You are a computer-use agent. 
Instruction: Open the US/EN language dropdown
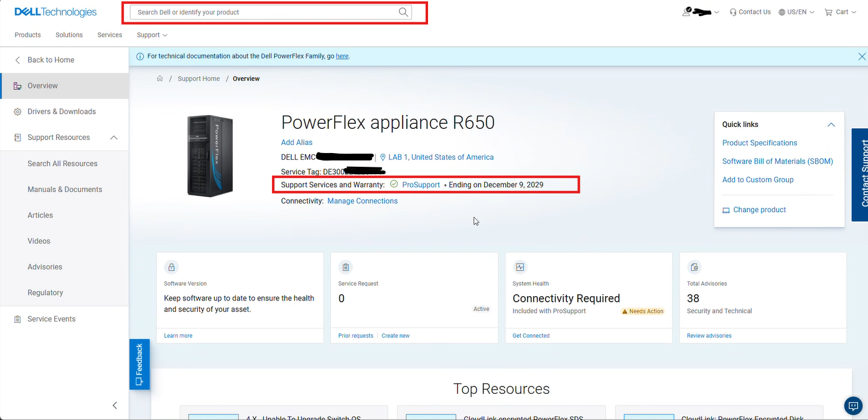796,12
